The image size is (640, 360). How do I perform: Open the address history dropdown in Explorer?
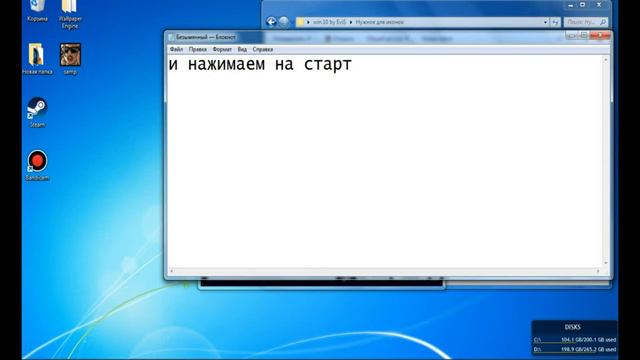[x=546, y=22]
